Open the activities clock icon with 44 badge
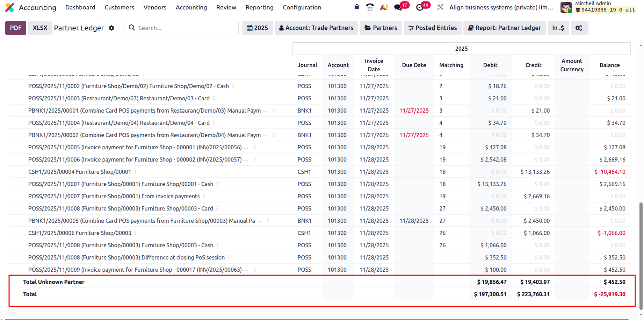Viewport: 644px width, 320px height. point(420,7)
